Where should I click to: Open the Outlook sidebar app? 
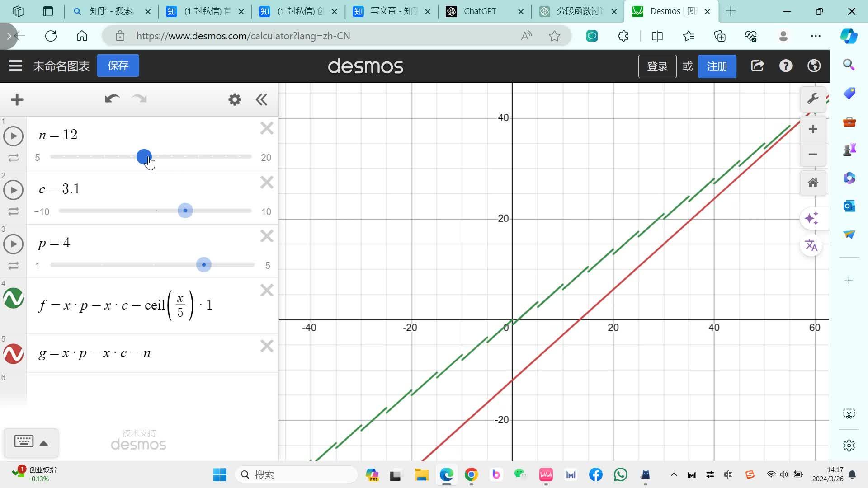[x=849, y=206]
